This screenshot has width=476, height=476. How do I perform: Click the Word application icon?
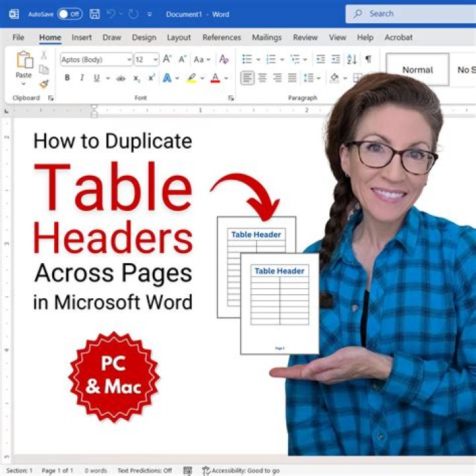(x=14, y=14)
